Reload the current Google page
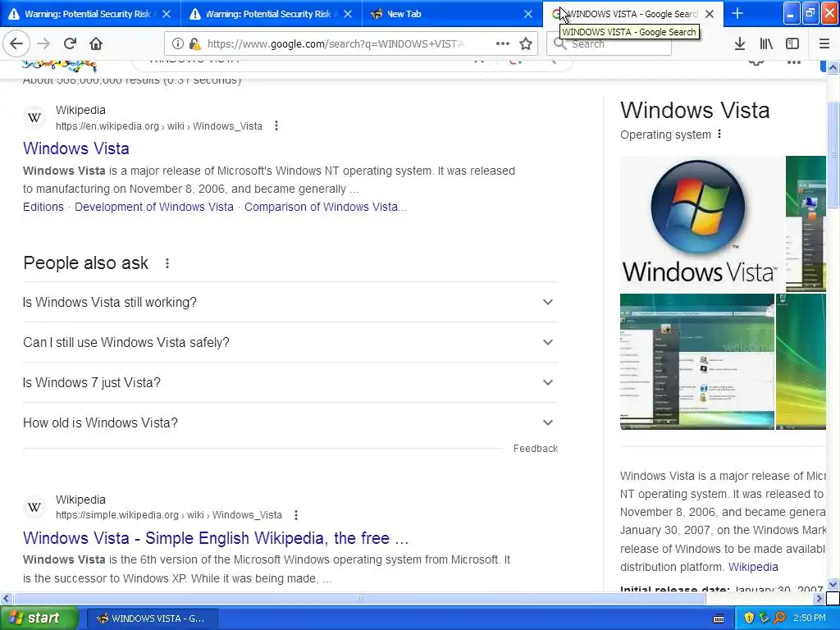 pyautogui.click(x=70, y=43)
